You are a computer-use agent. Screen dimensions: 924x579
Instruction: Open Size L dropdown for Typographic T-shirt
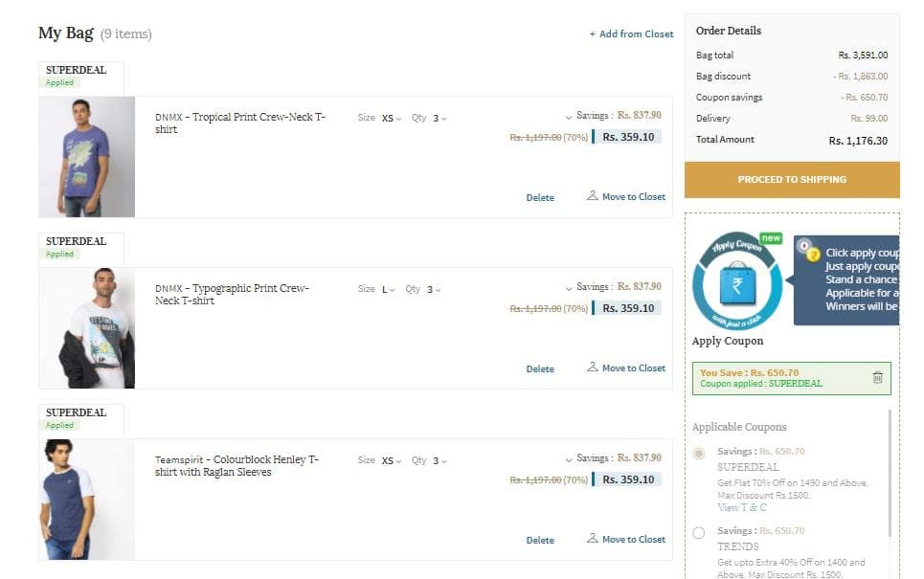click(388, 289)
